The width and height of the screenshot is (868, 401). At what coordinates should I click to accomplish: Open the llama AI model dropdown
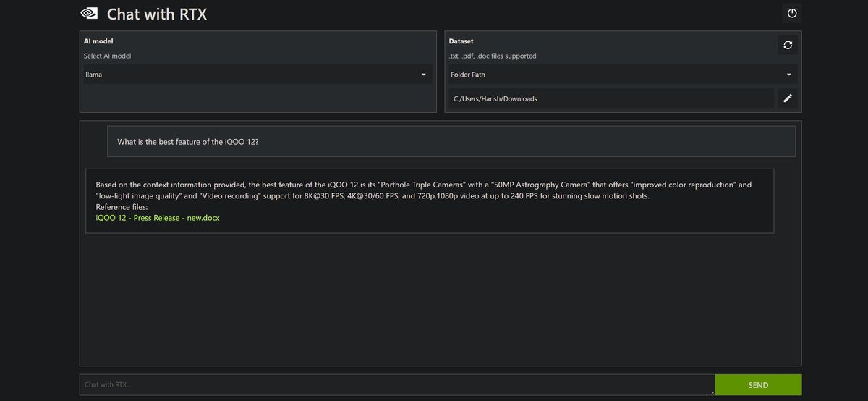(x=258, y=75)
